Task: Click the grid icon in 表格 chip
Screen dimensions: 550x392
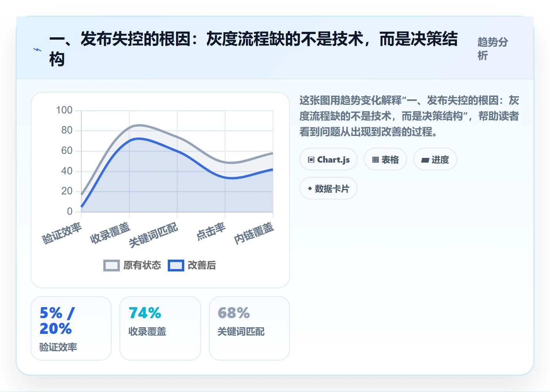Action: [x=376, y=160]
